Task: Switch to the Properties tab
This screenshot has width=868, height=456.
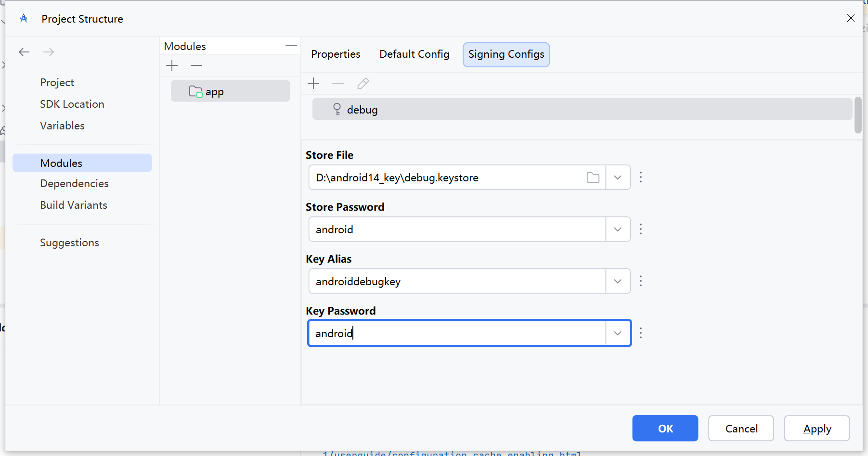Action: click(336, 54)
